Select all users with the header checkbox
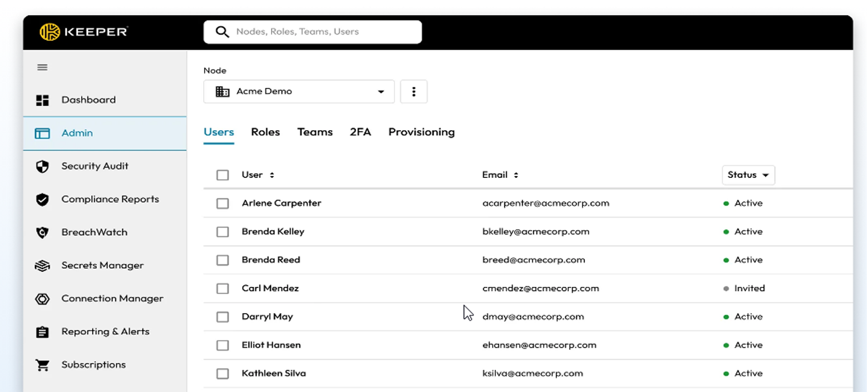 coord(223,175)
